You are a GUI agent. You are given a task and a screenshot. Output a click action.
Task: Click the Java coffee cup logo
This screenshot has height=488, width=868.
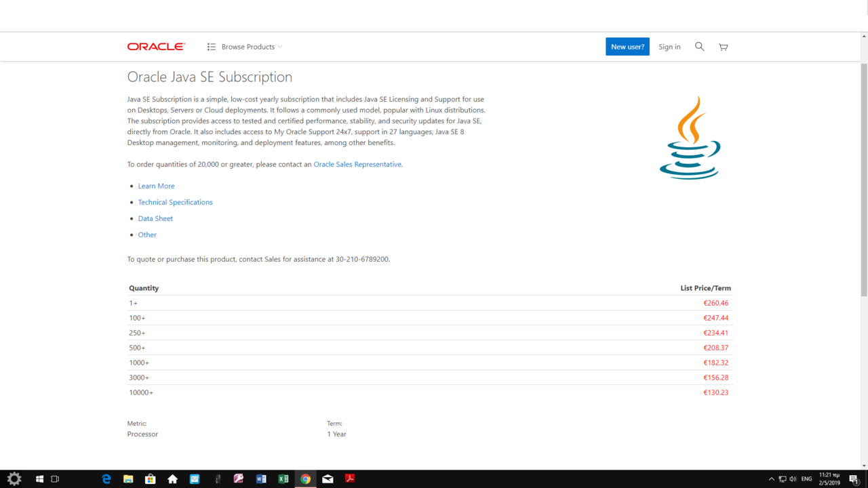pyautogui.click(x=690, y=138)
